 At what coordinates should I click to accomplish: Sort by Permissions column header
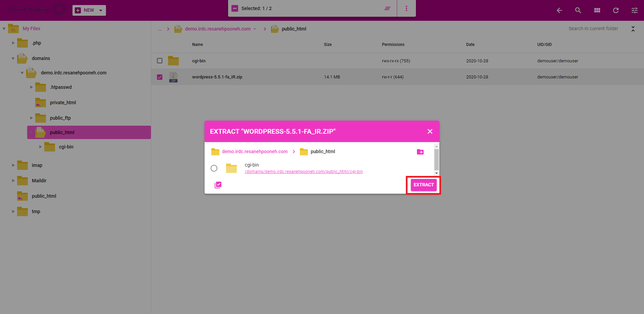393,45
